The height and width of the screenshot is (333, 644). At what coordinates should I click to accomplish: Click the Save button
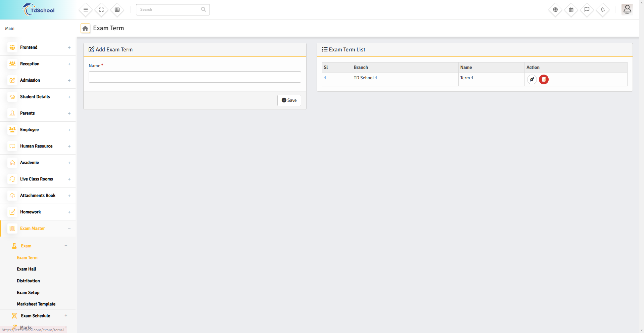point(289,100)
